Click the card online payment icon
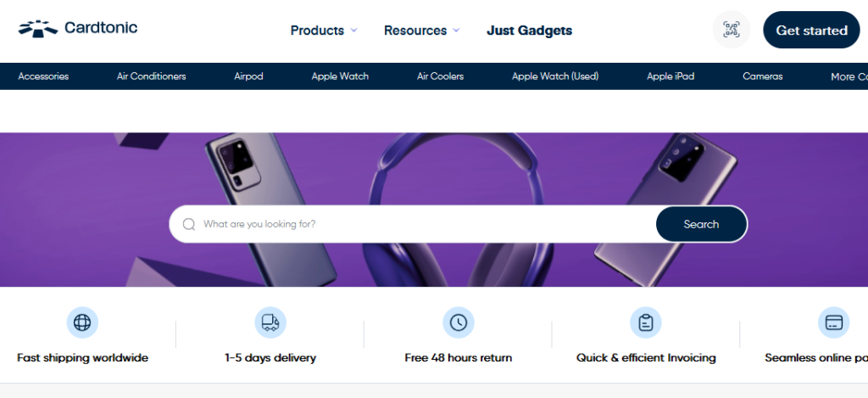Screen dimensions: 868x398 point(833,322)
